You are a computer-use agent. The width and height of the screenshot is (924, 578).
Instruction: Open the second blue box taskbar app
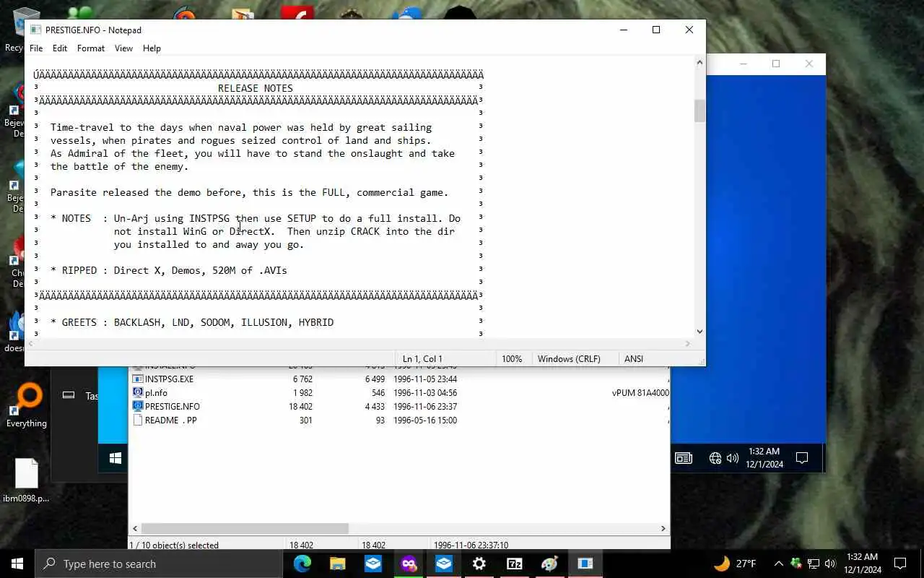coord(444,564)
